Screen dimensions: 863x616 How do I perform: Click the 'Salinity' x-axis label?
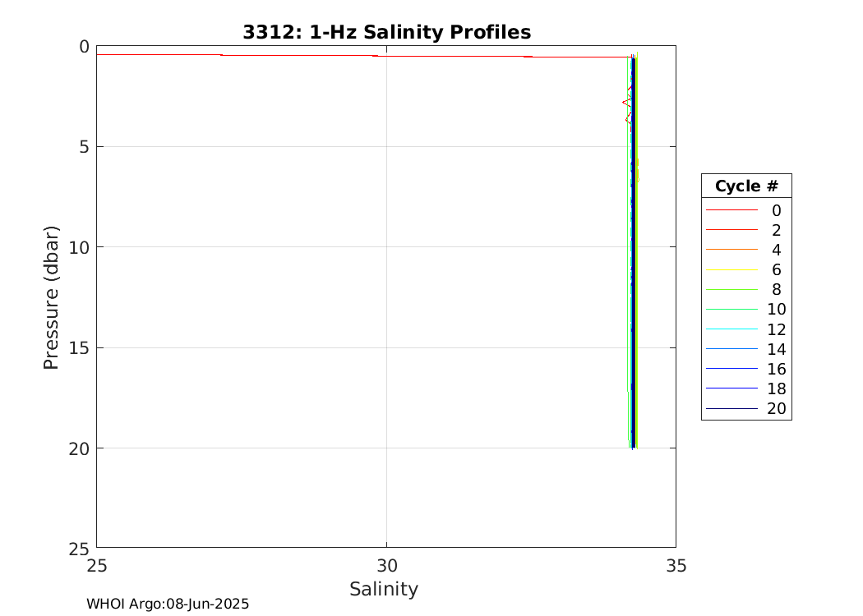384,589
